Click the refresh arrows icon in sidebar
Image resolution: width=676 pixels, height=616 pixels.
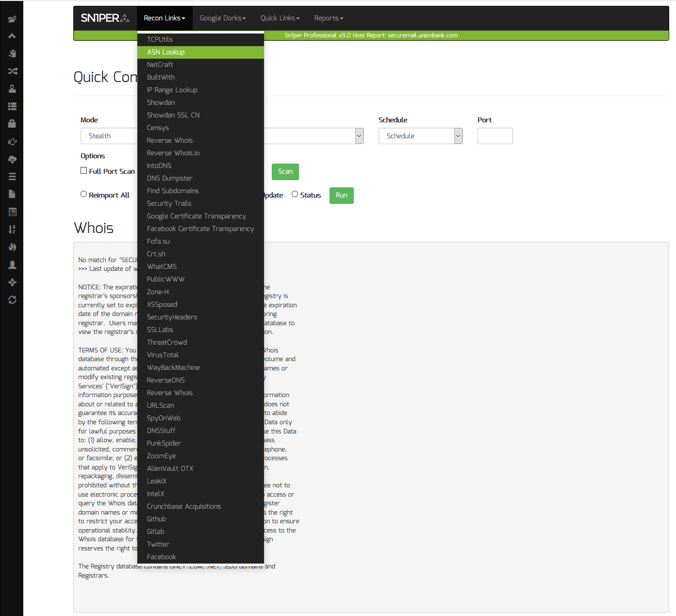pyautogui.click(x=12, y=300)
